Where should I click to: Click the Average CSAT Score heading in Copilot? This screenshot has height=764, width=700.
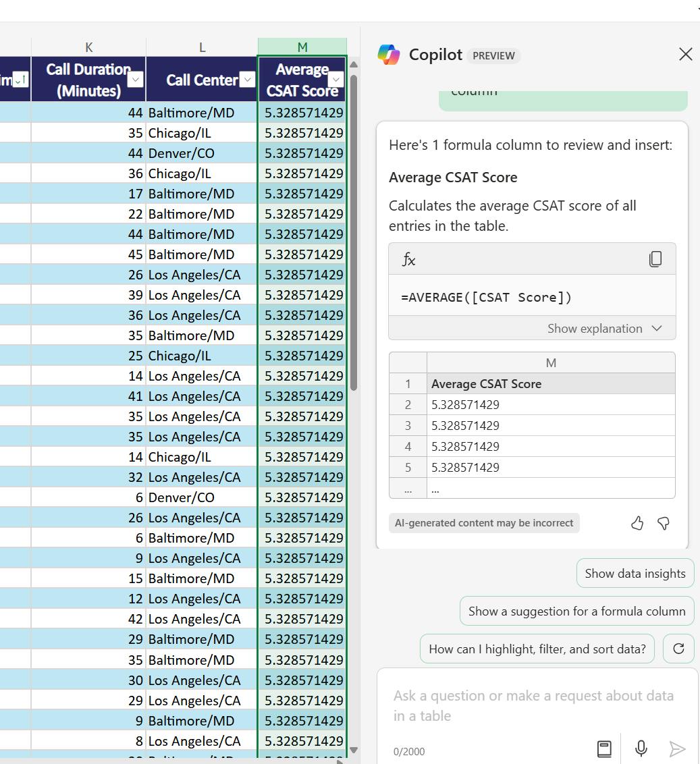(x=453, y=178)
